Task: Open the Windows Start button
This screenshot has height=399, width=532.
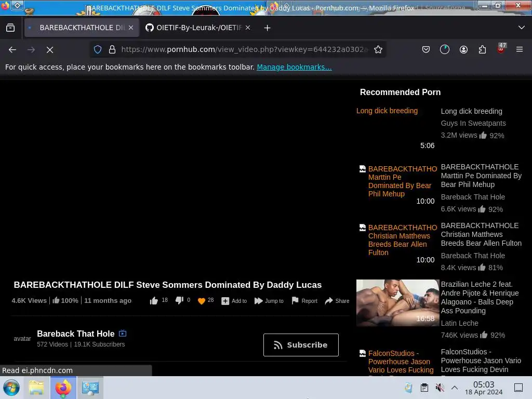Action: (11, 388)
